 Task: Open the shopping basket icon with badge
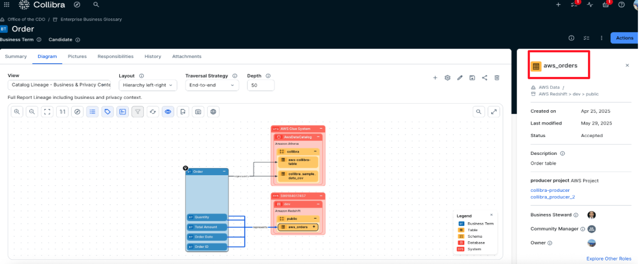[606, 5]
